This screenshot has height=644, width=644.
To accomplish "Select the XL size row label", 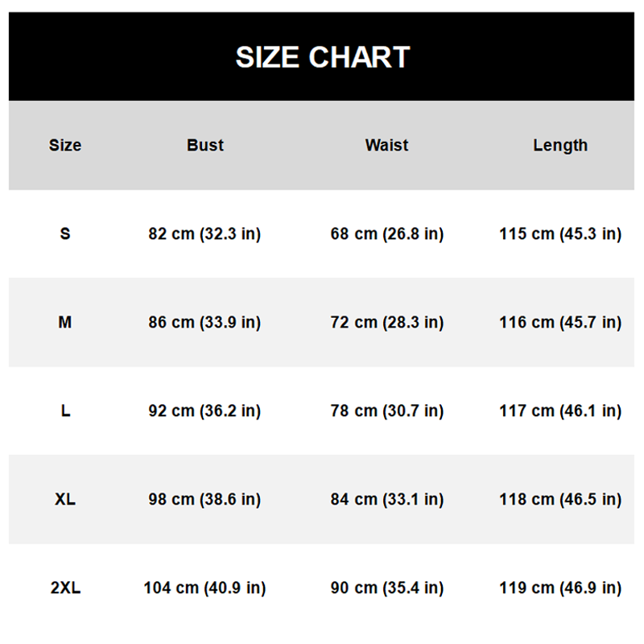I will point(65,500).
